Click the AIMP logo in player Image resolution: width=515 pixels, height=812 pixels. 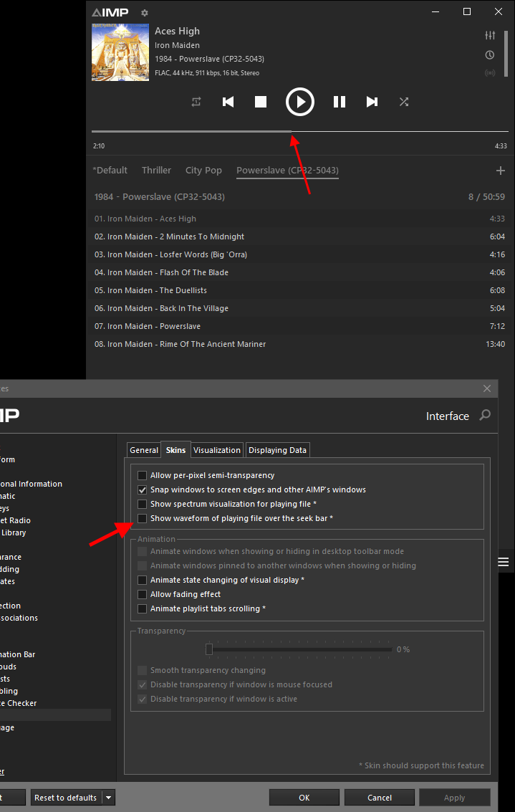(x=110, y=12)
